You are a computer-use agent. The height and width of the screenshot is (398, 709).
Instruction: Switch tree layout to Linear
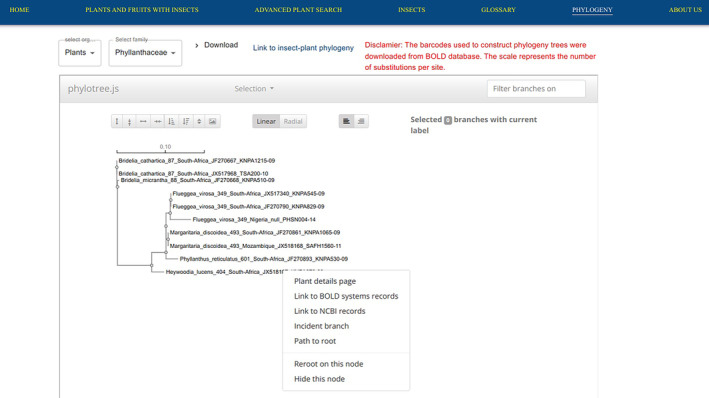tap(266, 121)
